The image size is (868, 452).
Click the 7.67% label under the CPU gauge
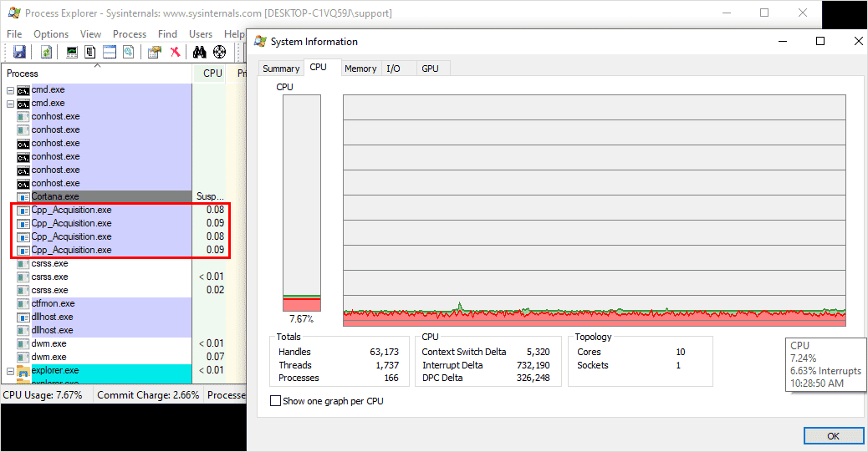point(302,319)
